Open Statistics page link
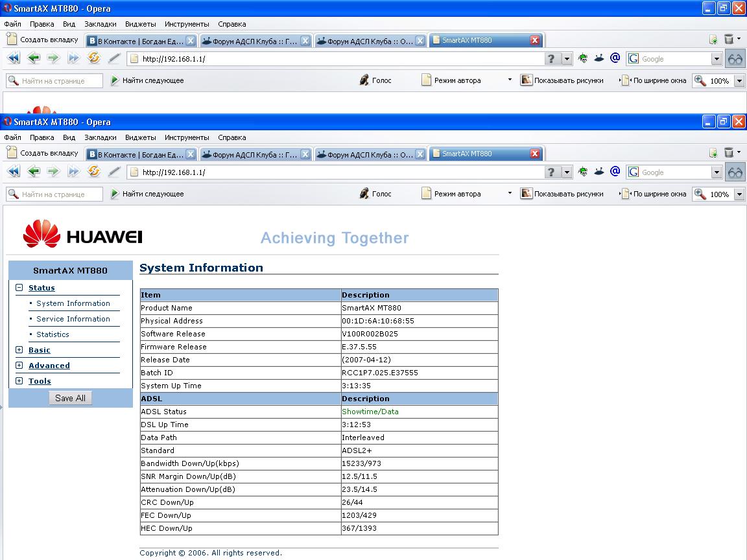747x560 pixels. (53, 334)
